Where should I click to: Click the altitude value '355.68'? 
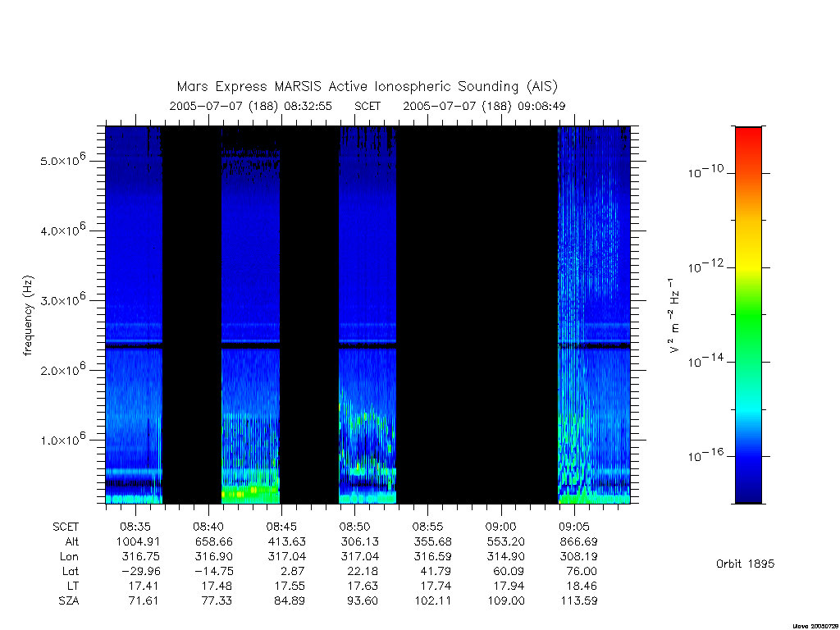(432, 541)
